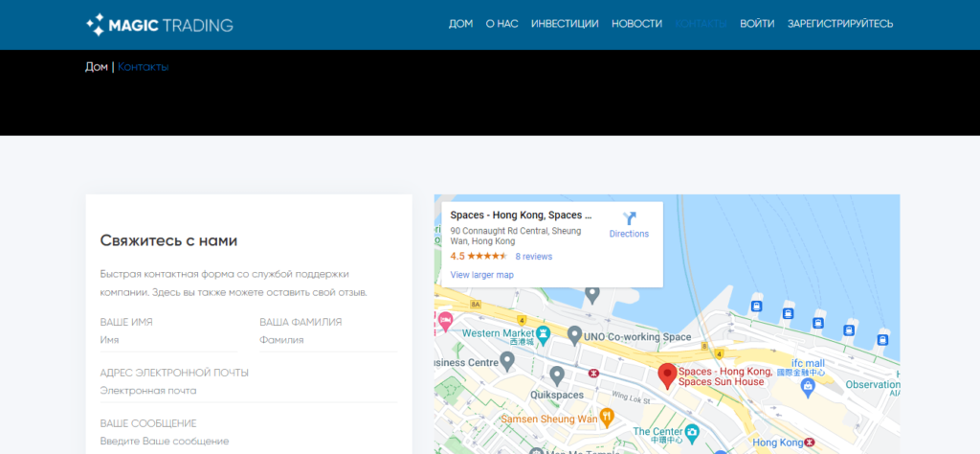Click the Введите Ваше сообщение field

point(248,442)
